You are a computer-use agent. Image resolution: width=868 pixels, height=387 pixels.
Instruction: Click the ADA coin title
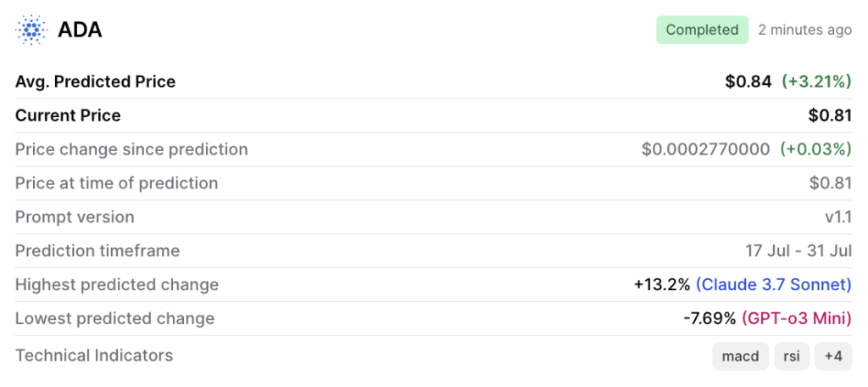point(80,30)
